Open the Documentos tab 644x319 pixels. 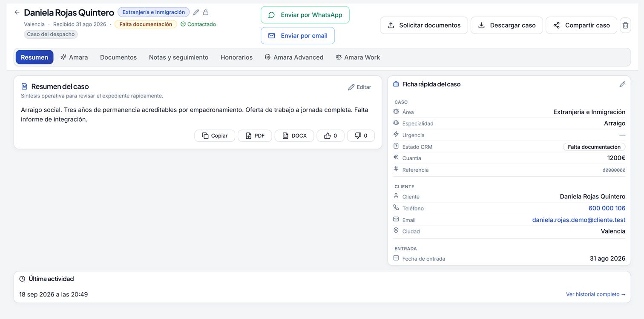coord(118,57)
